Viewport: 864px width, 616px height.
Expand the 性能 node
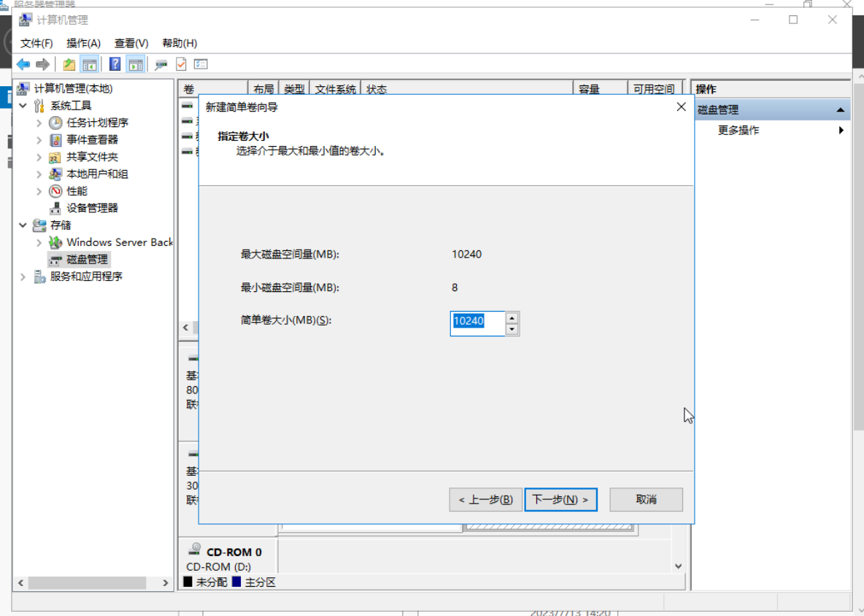pyautogui.click(x=39, y=191)
